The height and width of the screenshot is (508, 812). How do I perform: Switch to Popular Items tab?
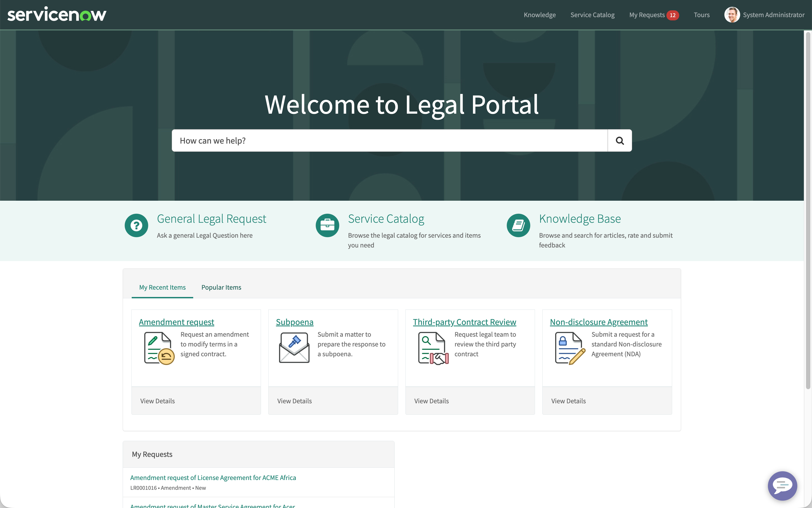pos(221,287)
